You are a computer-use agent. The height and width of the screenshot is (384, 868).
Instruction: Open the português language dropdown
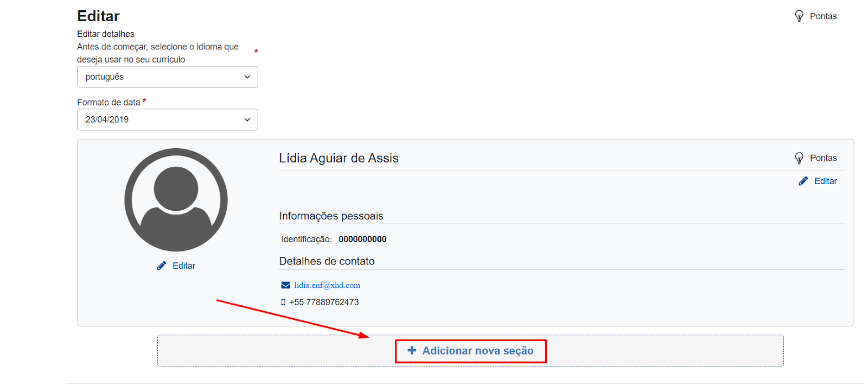(168, 77)
